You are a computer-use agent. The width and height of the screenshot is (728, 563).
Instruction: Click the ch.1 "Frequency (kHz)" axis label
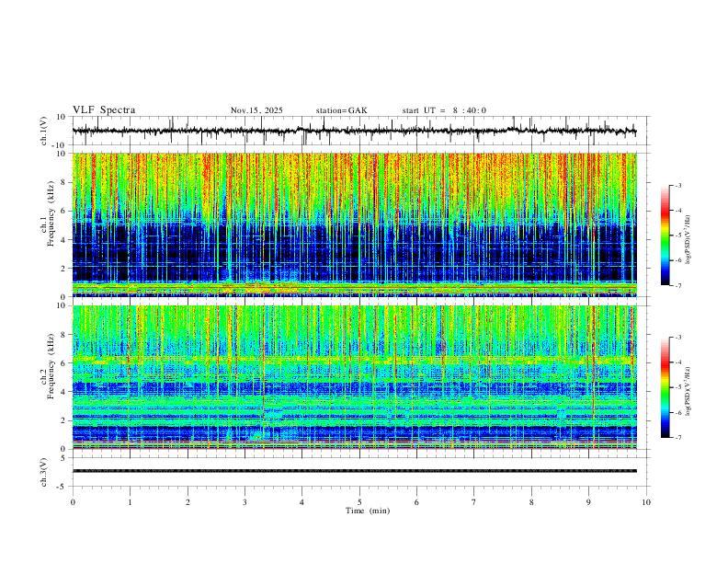pos(51,215)
